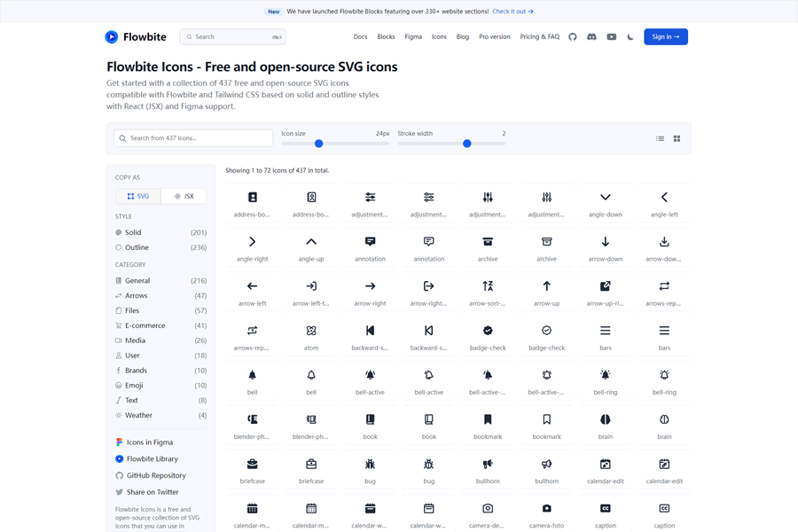The width and height of the screenshot is (798, 532).
Task: Switch to list view layout
Action: pyautogui.click(x=660, y=138)
